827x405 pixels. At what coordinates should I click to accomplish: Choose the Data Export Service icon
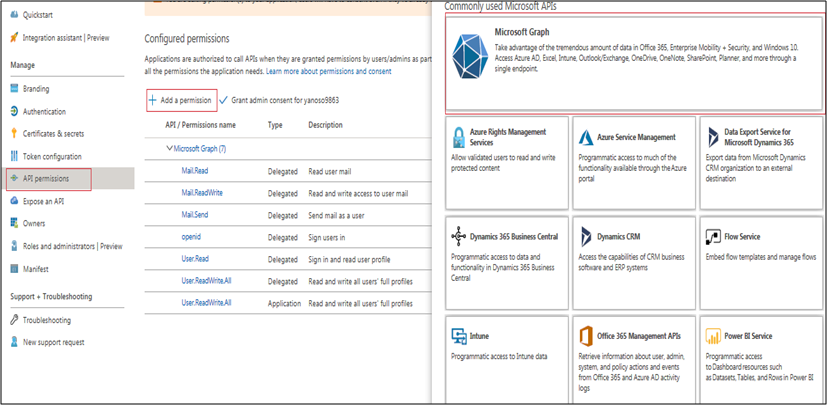point(712,137)
